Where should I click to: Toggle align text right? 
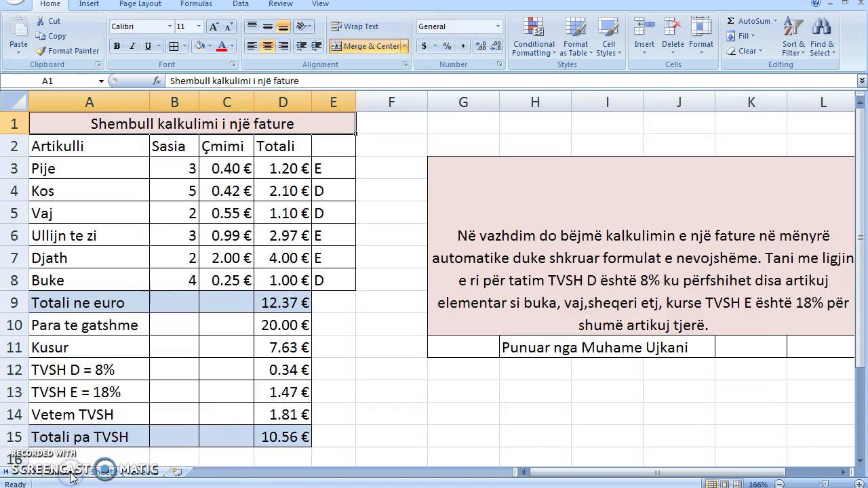[x=283, y=46]
